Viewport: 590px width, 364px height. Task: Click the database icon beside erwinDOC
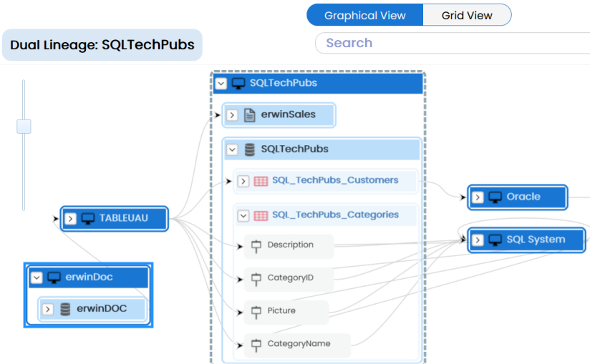pos(65,309)
